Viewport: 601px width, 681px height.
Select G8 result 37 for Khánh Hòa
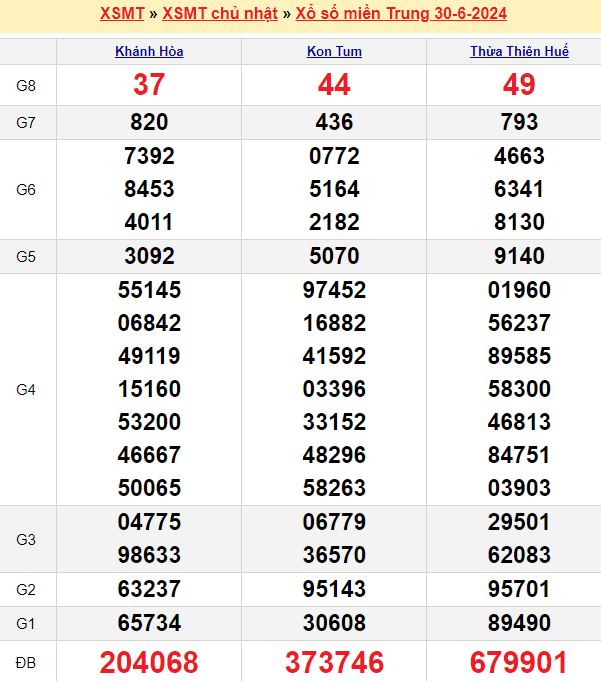click(x=149, y=84)
